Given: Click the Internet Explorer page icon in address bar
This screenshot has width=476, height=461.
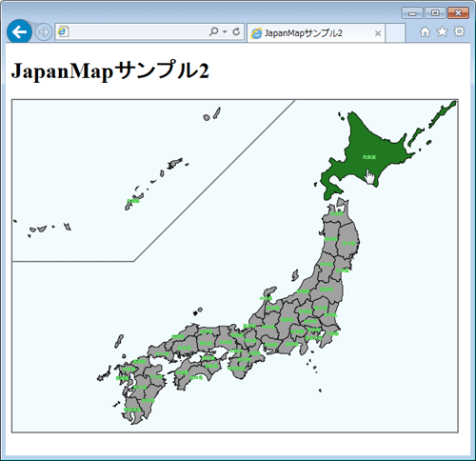Looking at the screenshot, I should point(63,31).
